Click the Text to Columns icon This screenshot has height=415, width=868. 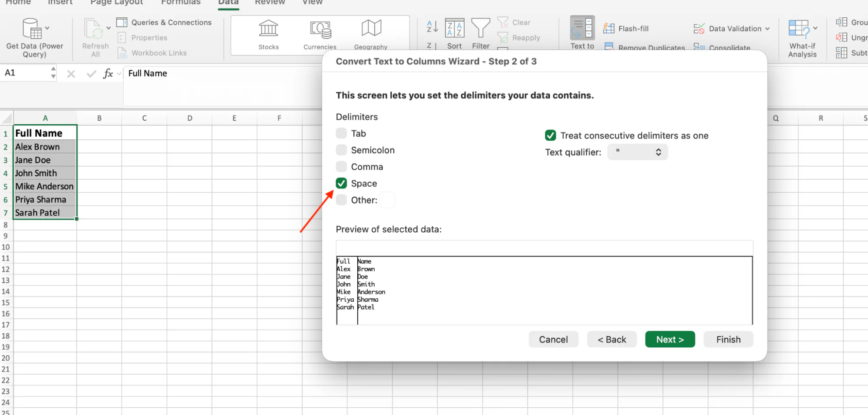point(582,28)
